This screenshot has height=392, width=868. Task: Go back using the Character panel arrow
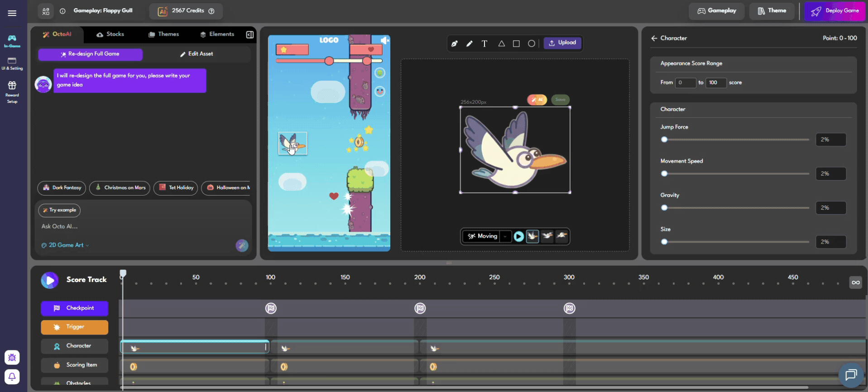tap(654, 38)
